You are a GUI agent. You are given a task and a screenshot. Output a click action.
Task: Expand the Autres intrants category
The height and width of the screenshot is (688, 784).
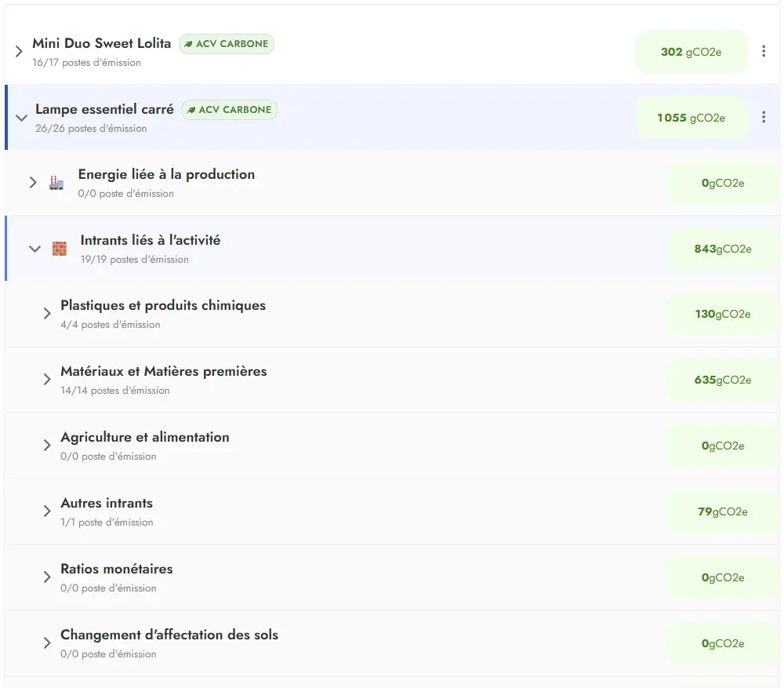47,511
